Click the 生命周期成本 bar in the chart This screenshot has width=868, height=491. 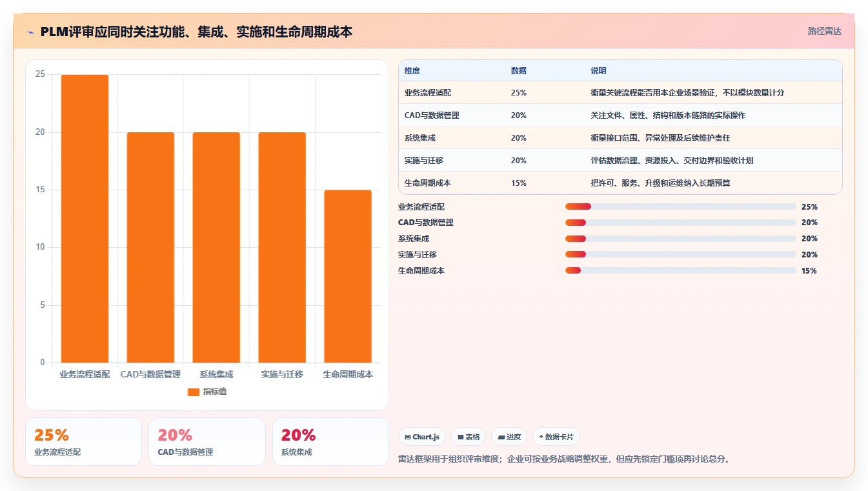tap(348, 276)
